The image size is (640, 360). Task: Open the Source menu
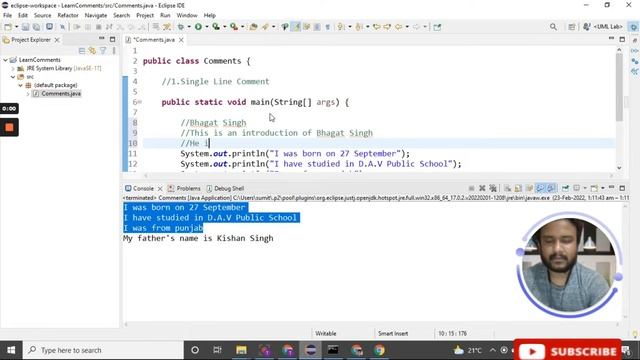coord(42,16)
